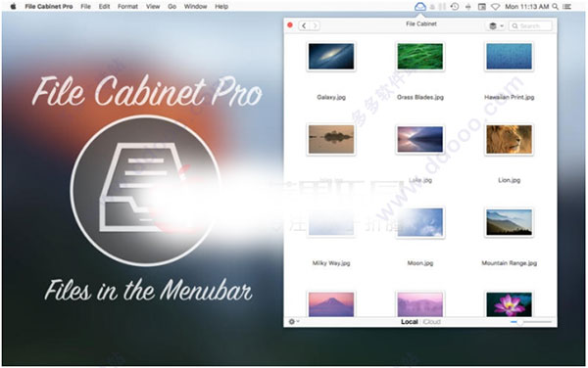This screenshot has width=588, height=368.
Task: Select the Galaxy.jpg thumbnail
Action: (331, 57)
